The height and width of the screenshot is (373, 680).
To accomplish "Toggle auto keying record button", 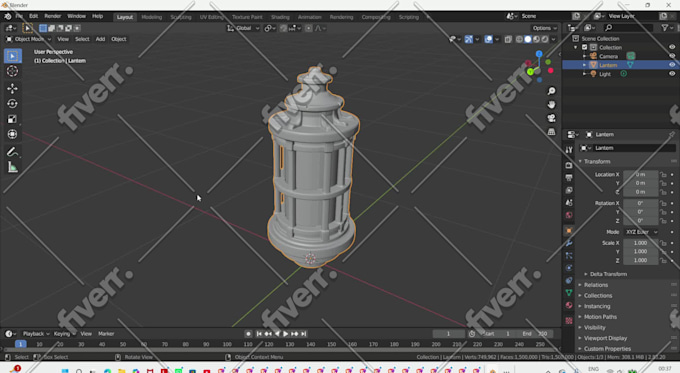I will click(248, 334).
